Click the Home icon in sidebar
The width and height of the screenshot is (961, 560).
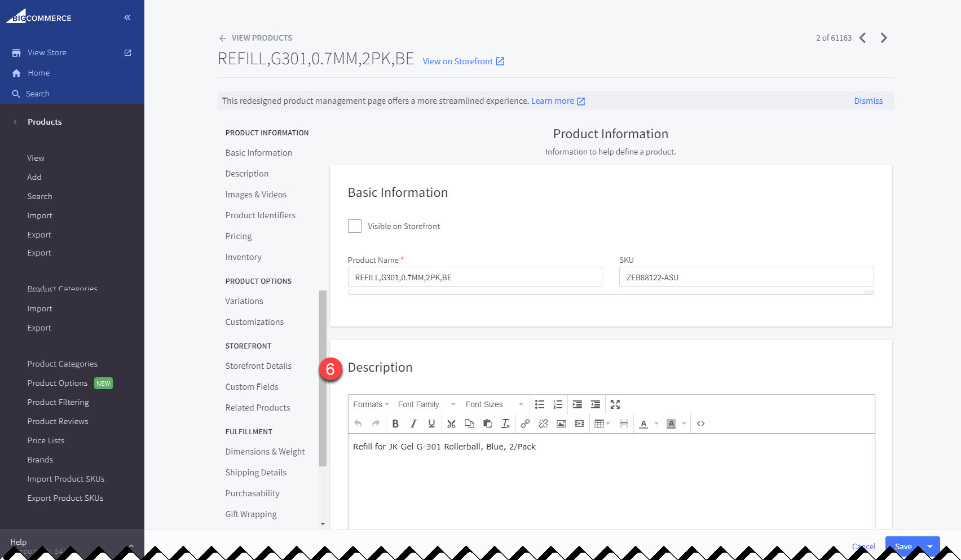pos(16,73)
